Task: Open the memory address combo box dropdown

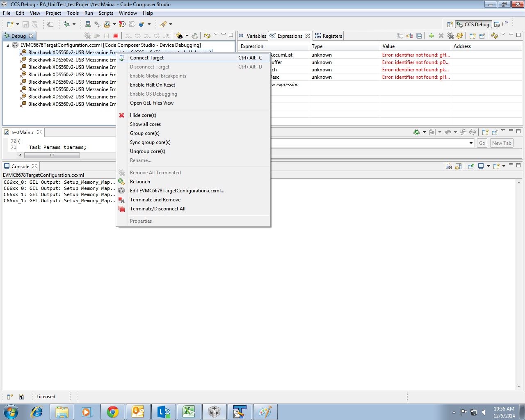Action: click(x=471, y=143)
